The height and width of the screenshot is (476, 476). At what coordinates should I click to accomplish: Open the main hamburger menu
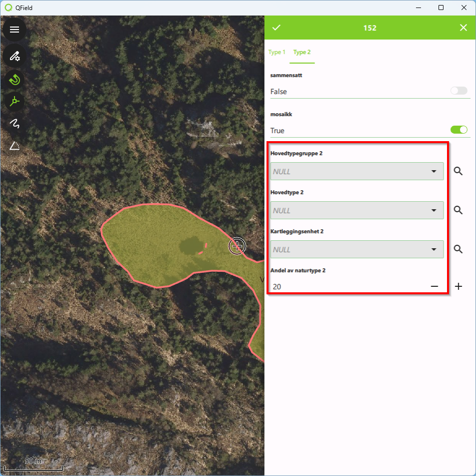point(14,30)
